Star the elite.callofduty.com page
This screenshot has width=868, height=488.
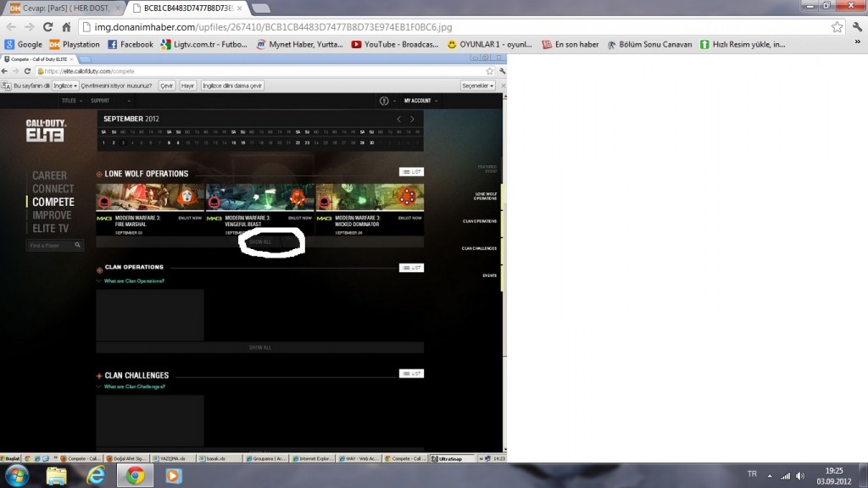[x=490, y=71]
